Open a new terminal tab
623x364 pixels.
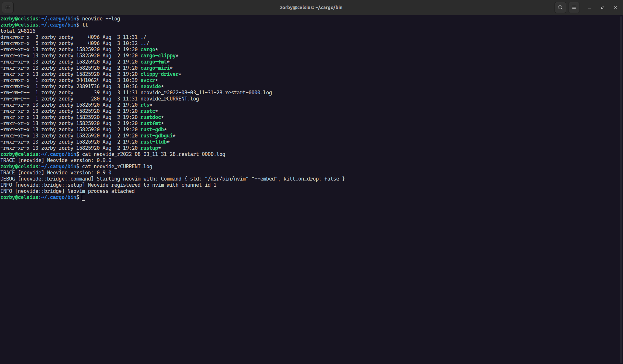[7, 7]
